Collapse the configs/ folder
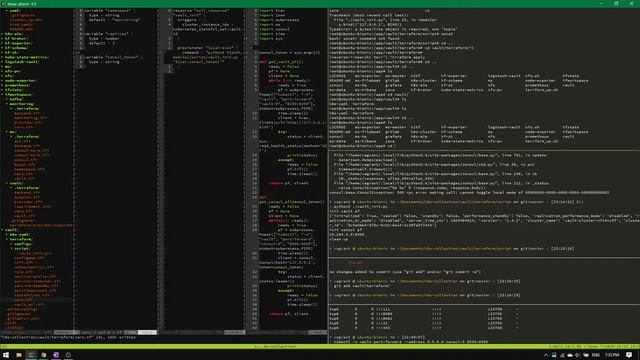The width and height of the screenshot is (640, 360). pos(23,244)
